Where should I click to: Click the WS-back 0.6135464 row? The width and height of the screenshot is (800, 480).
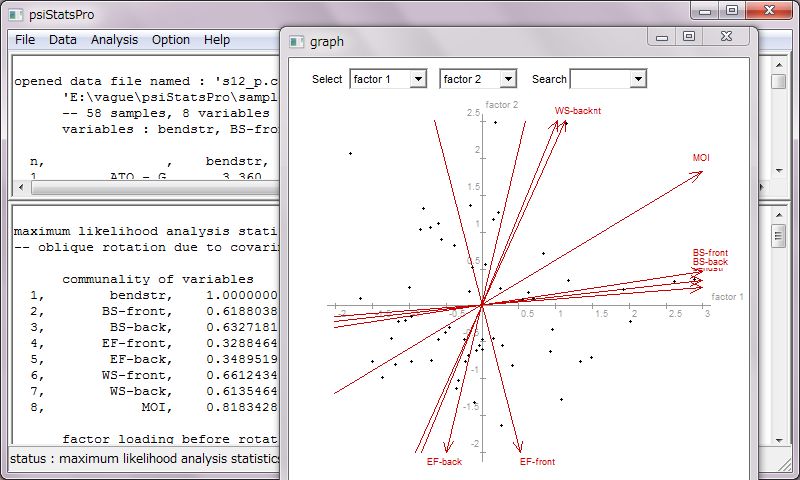(154, 391)
